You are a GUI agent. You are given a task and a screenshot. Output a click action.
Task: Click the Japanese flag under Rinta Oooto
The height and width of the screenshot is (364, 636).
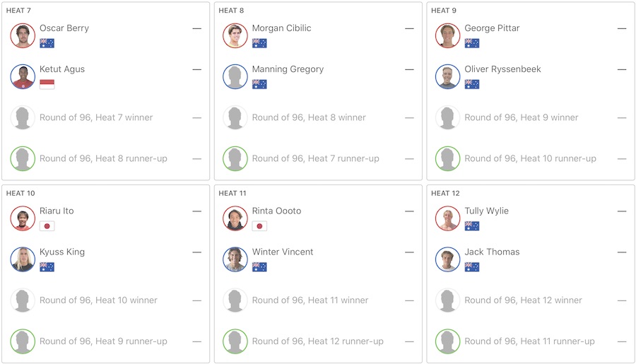click(x=259, y=226)
